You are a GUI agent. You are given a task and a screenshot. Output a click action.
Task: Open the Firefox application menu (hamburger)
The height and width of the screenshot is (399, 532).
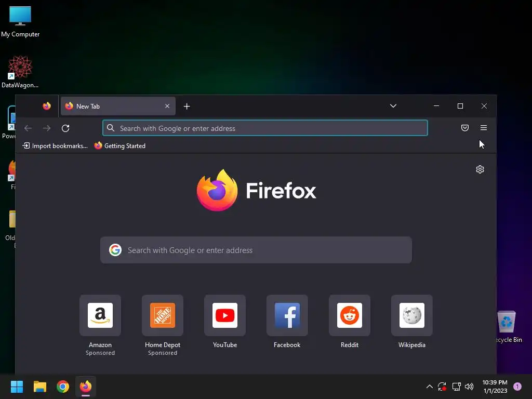click(484, 128)
